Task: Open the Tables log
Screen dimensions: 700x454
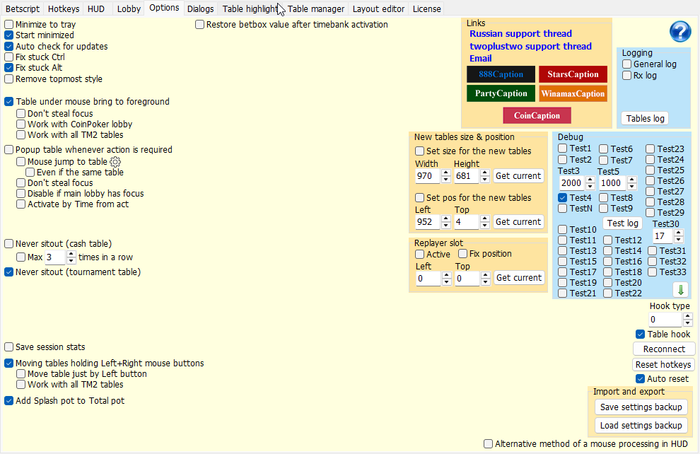Action: [x=645, y=118]
